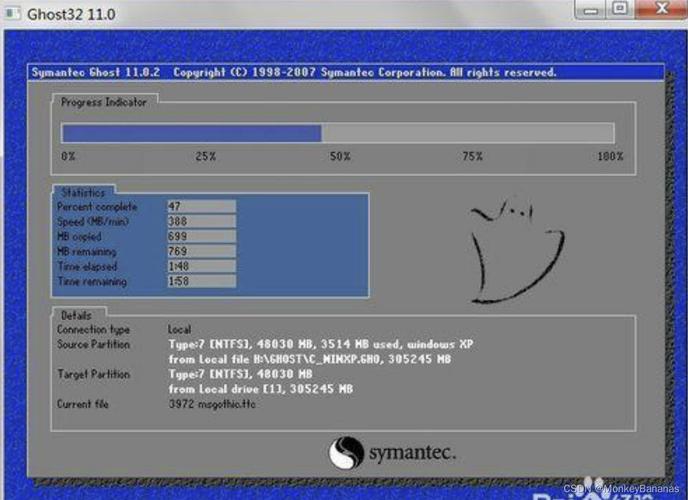Viewport: 688px width, 500px height.
Task: Click the 50% progress scale marker
Action: tap(340, 157)
